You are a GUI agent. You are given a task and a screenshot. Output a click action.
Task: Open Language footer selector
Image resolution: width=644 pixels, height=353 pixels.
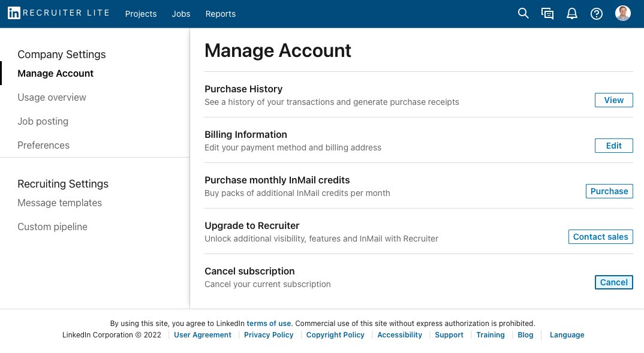567,335
